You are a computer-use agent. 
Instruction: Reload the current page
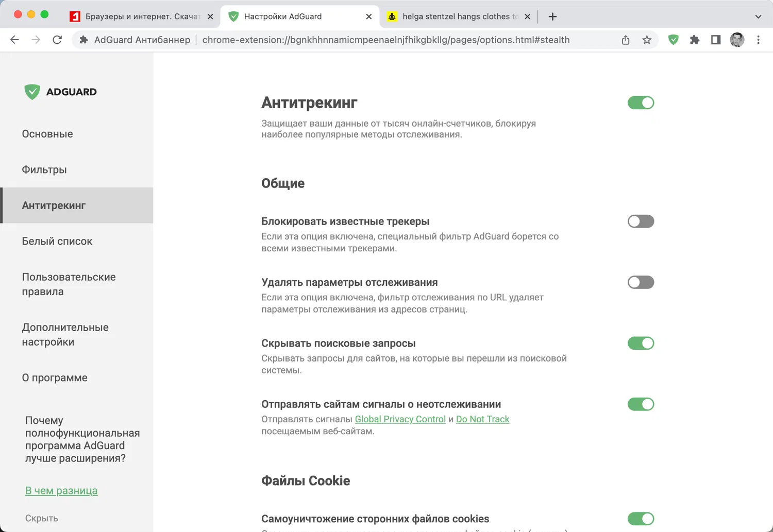pyautogui.click(x=57, y=40)
